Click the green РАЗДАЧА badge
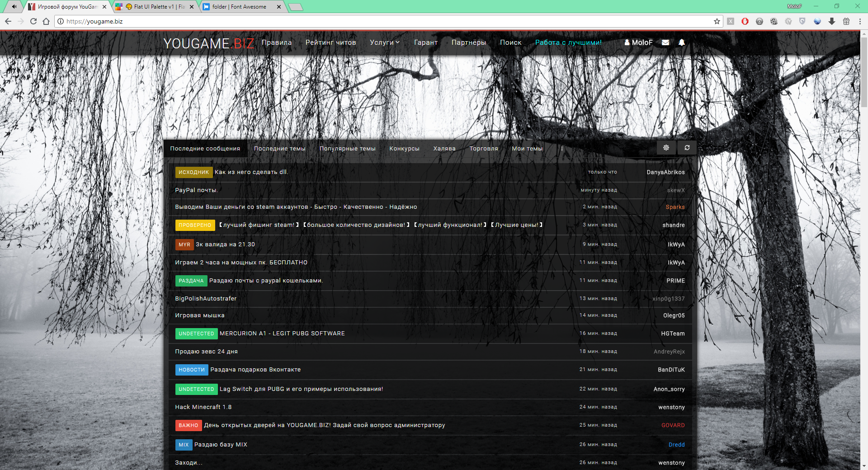Viewport: 868px width, 470px height. (x=191, y=281)
